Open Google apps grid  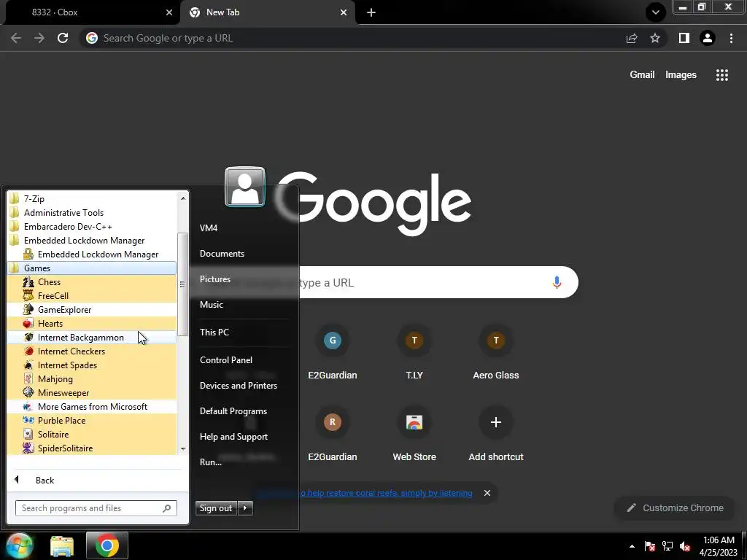point(721,75)
